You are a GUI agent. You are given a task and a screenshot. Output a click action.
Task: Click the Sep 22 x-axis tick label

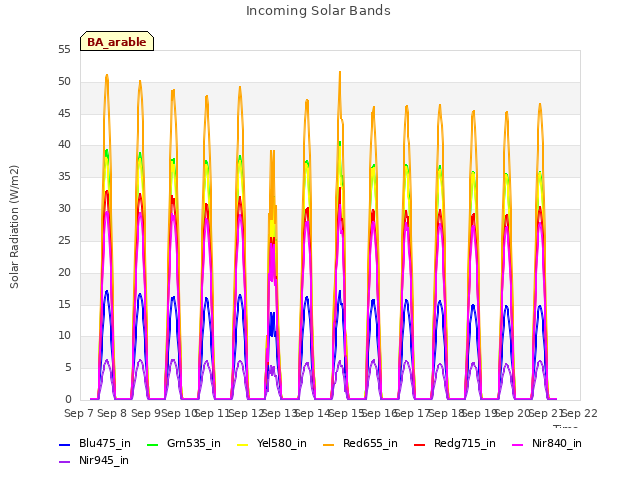[580, 413]
